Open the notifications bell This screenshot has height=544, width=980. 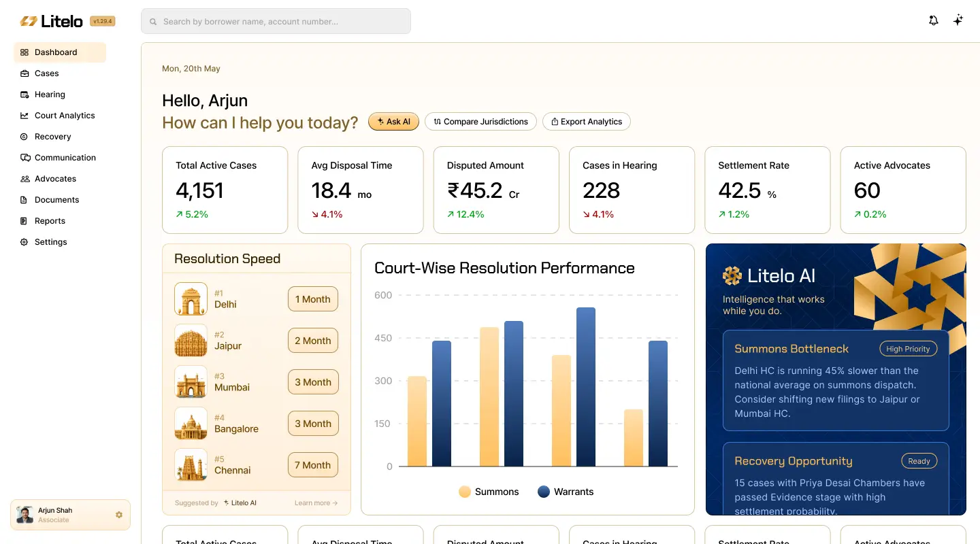934,20
